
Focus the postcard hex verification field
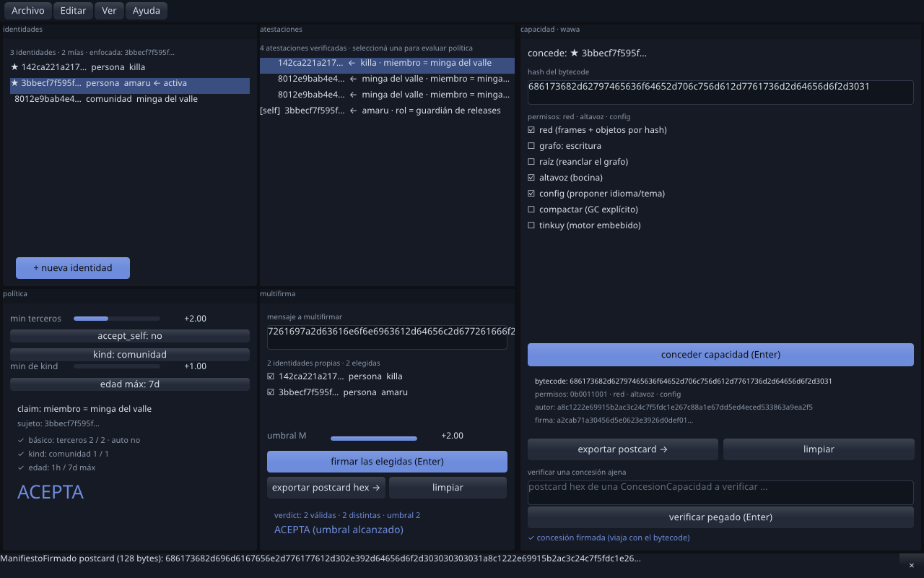click(x=720, y=492)
